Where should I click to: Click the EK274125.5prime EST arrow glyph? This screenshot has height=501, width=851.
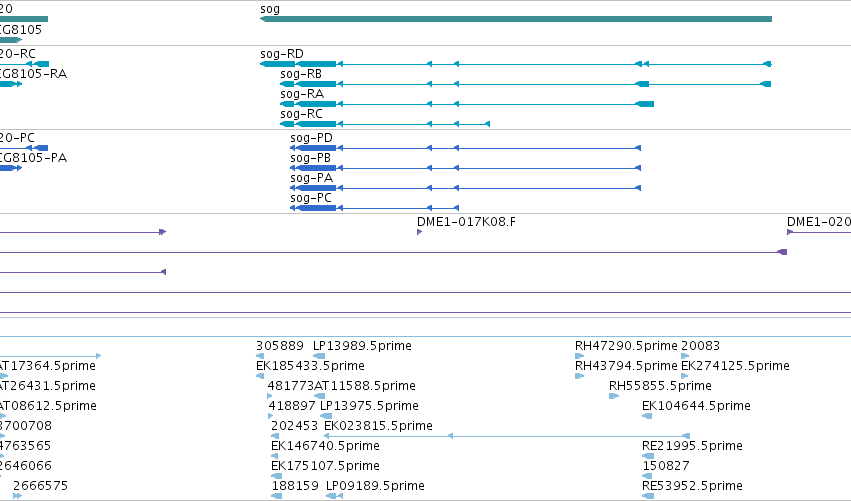click(x=685, y=376)
